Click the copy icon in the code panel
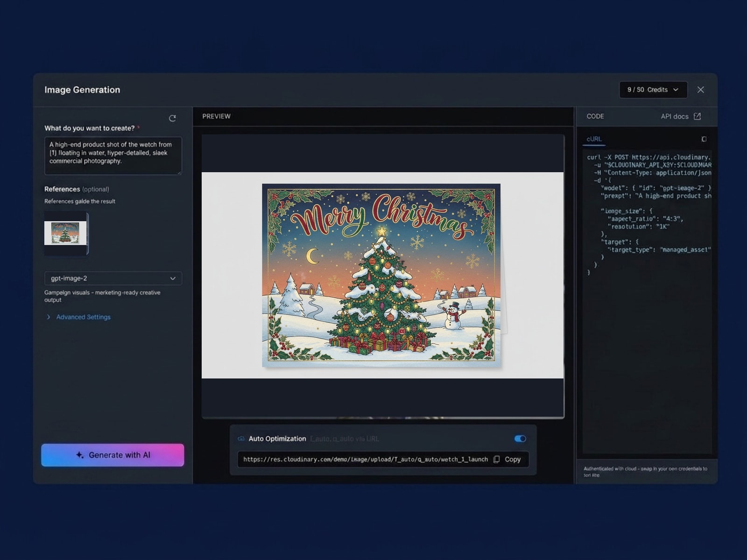 pos(704,139)
